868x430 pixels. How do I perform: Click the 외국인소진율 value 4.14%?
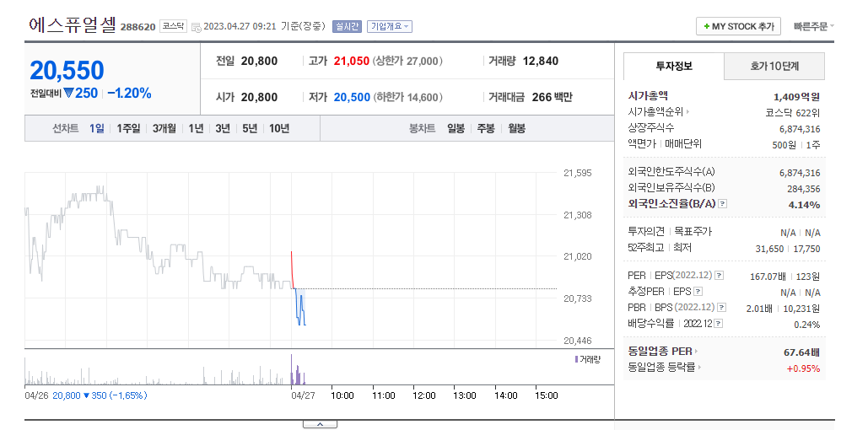tap(805, 205)
